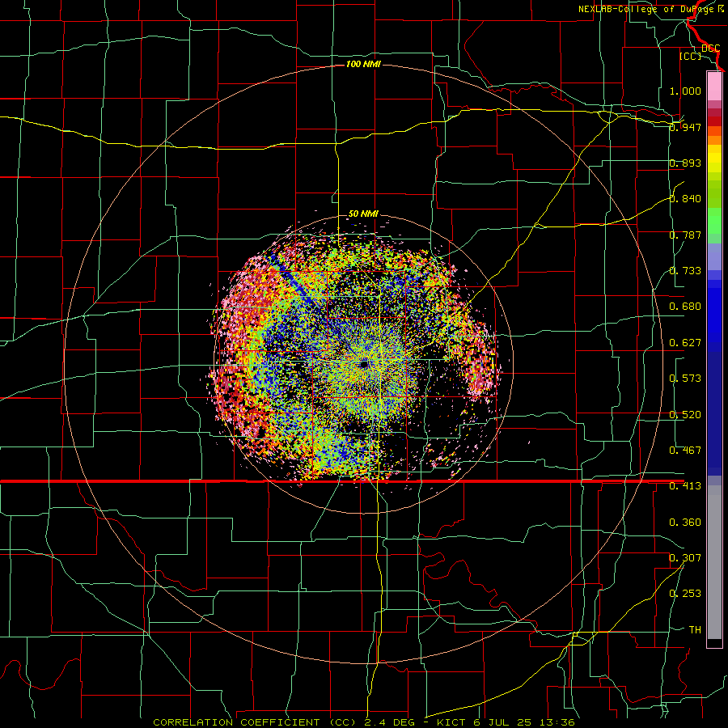728x728 pixels.
Task: Click the 100 NMI range ring label
Action: [363, 64]
